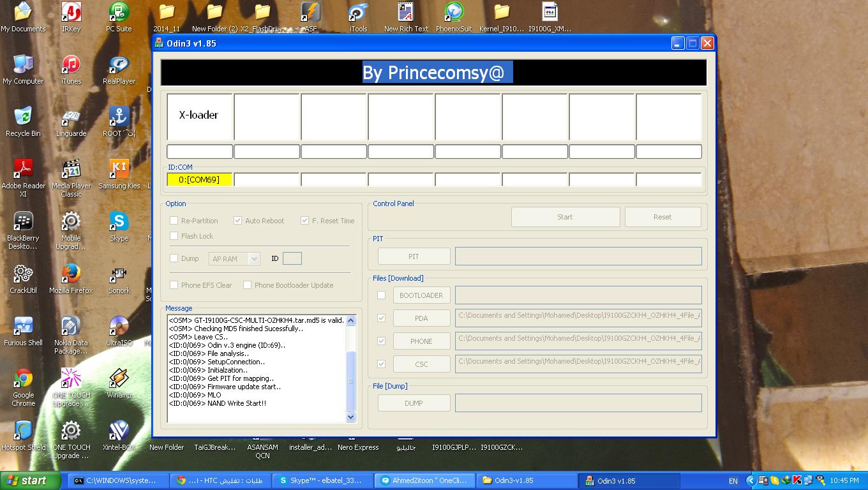Select the Furious Shell desktop icon
868x490 pixels.
(24, 331)
